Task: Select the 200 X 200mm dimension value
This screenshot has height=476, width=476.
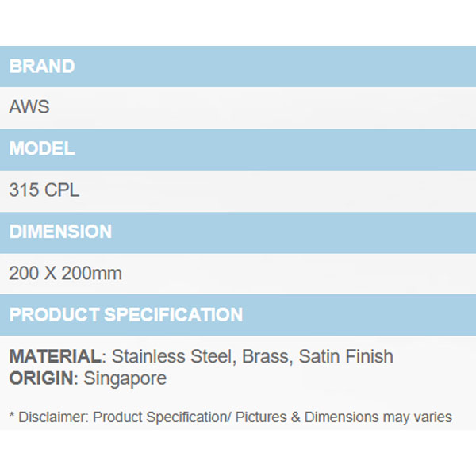Action: [66, 274]
